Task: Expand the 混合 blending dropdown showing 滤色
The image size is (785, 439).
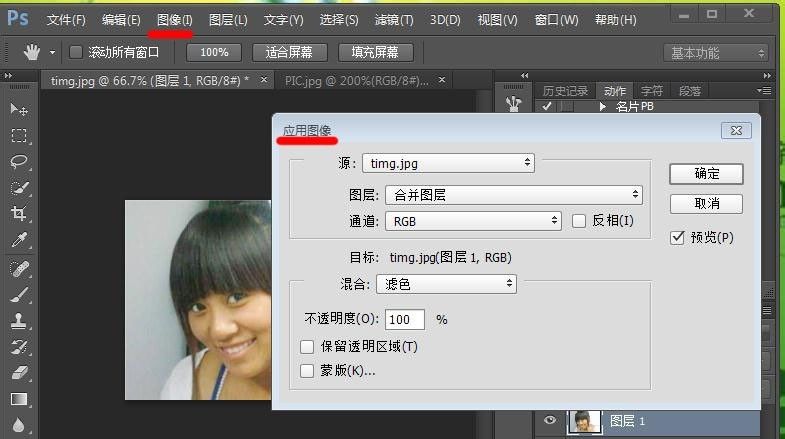Action: coord(446,284)
